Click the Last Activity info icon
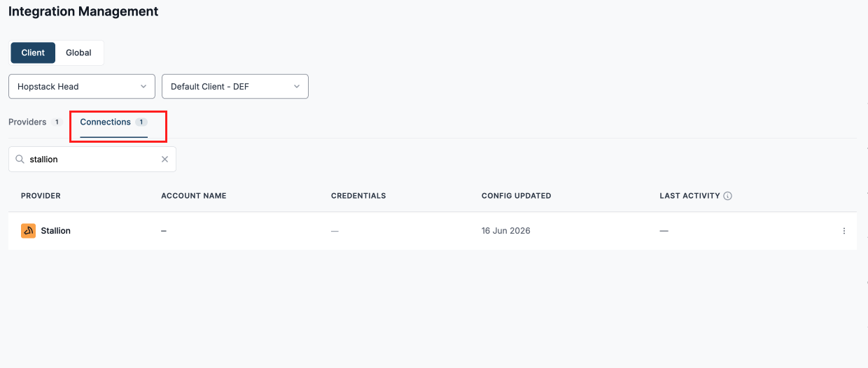The image size is (868, 368). point(728,196)
